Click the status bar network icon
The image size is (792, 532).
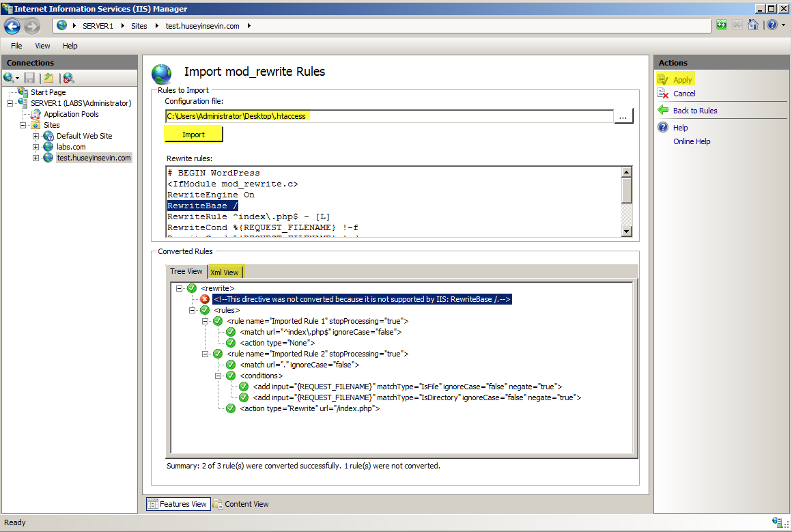pos(777,522)
